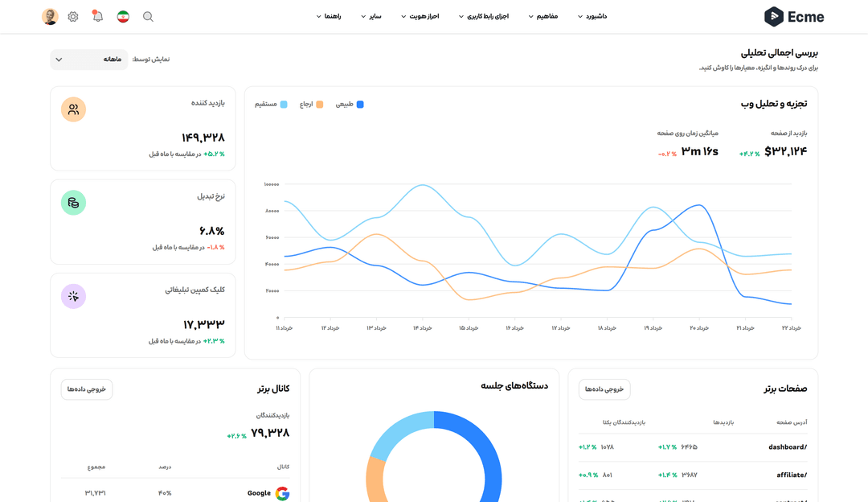
Task: Toggle the مستقیم legend series
Action: coord(271,105)
